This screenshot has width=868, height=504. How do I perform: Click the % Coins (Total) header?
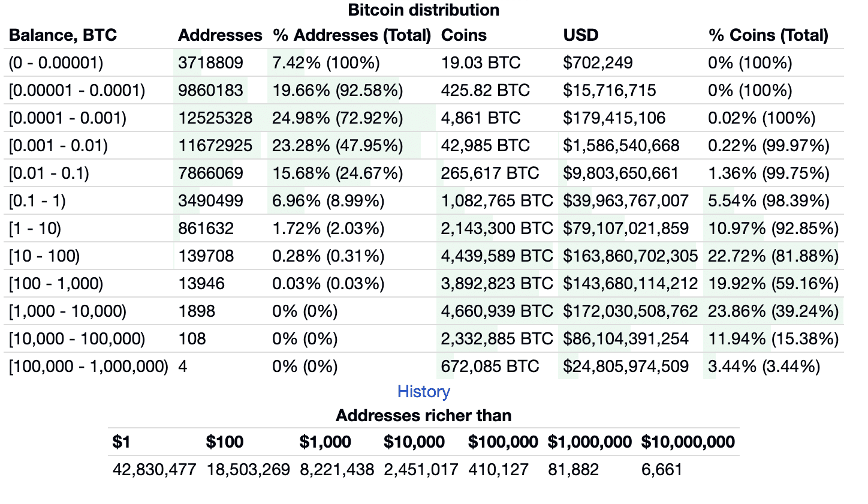tap(768, 35)
